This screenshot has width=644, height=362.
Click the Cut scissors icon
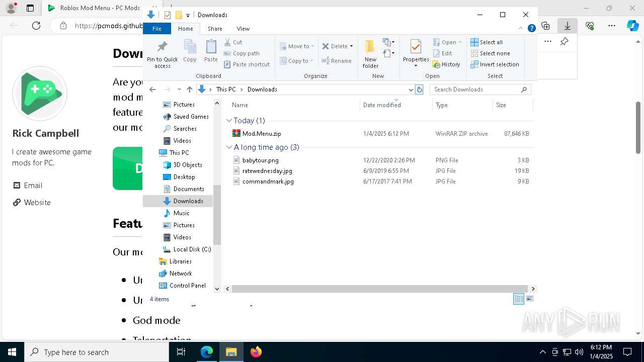click(x=227, y=42)
